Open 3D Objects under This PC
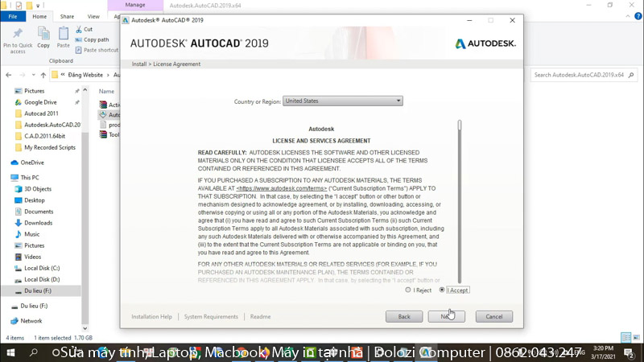 pos(38,189)
